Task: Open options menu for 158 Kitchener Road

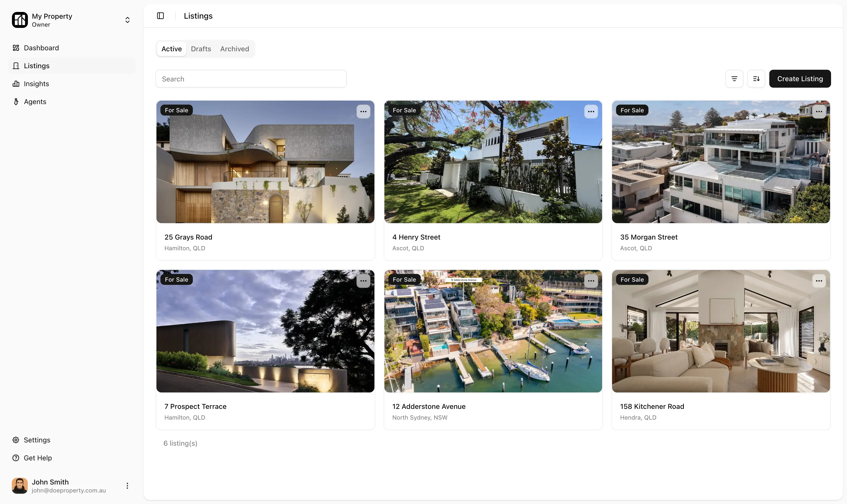Action: [819, 281]
